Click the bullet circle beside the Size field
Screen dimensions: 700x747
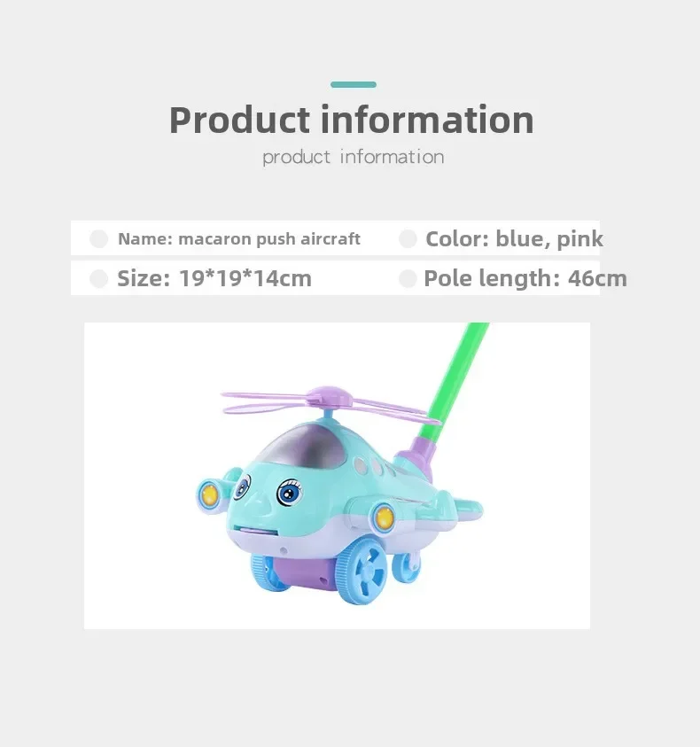click(98, 279)
